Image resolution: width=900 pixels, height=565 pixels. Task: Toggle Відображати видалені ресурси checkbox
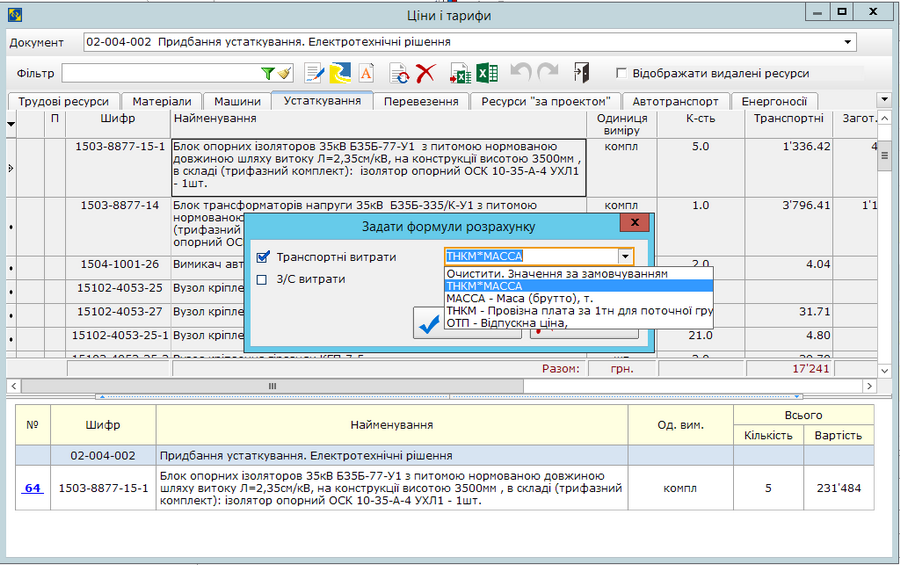coord(622,73)
